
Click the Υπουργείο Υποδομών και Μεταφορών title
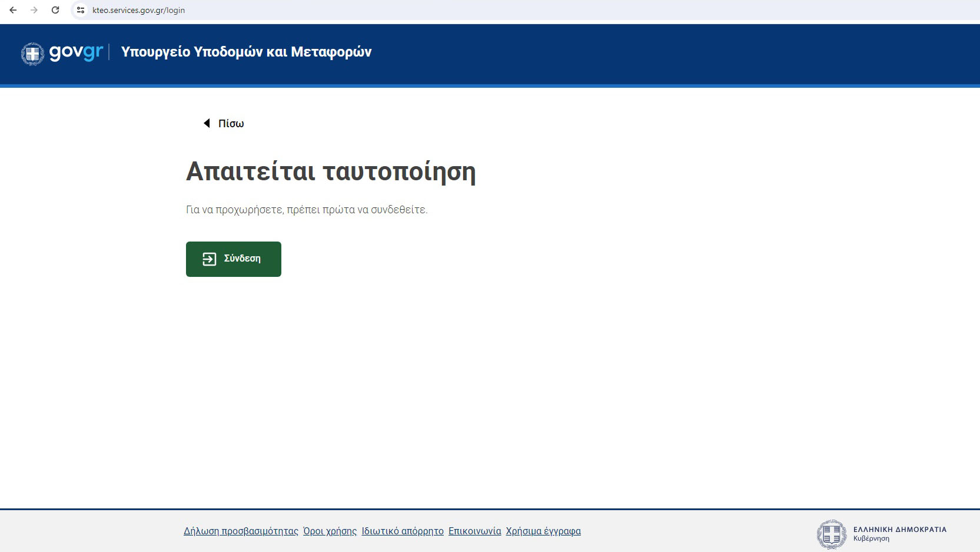(246, 52)
